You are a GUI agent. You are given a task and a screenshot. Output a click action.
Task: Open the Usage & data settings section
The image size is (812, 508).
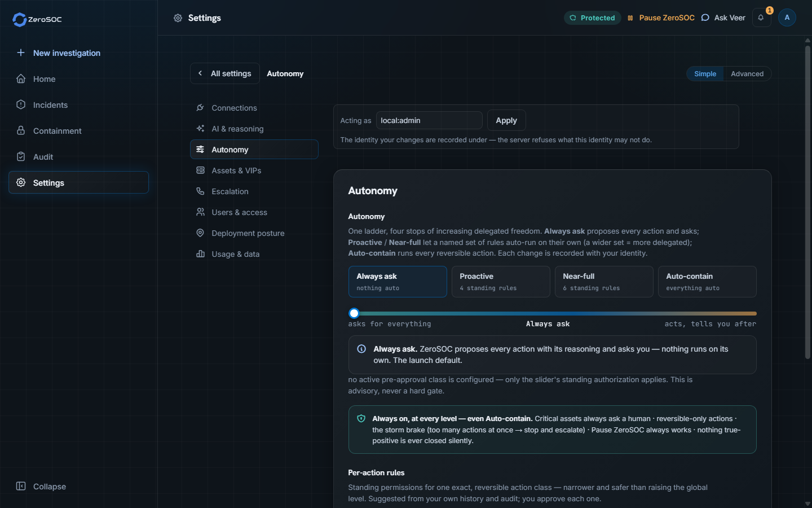(254, 254)
